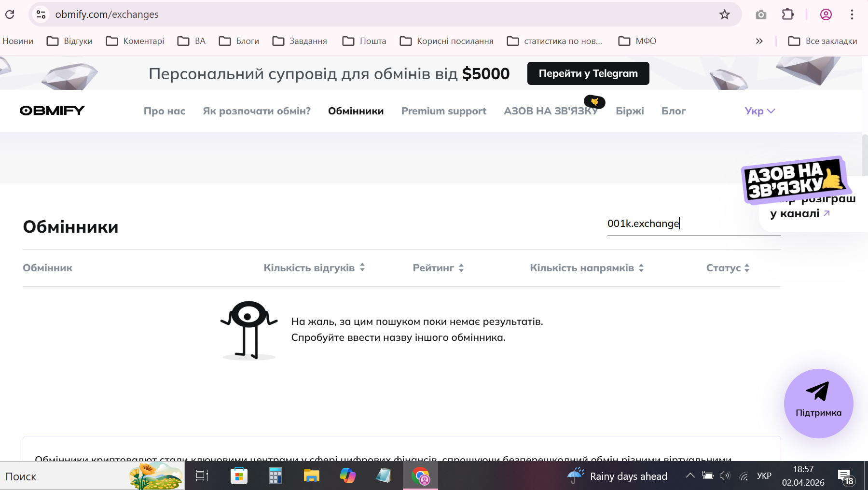Open the Пошта bookmarks folder
868x490 pixels.
point(364,41)
